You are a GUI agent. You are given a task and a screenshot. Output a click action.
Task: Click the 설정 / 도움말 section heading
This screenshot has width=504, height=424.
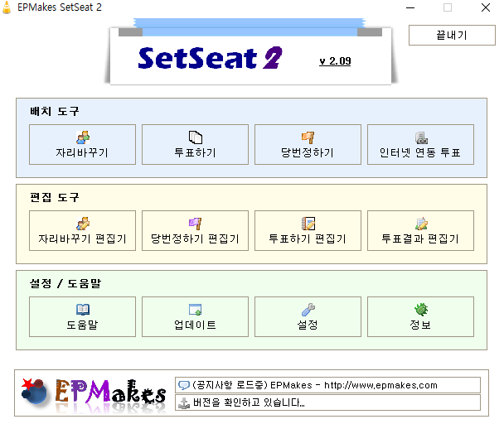(x=65, y=283)
